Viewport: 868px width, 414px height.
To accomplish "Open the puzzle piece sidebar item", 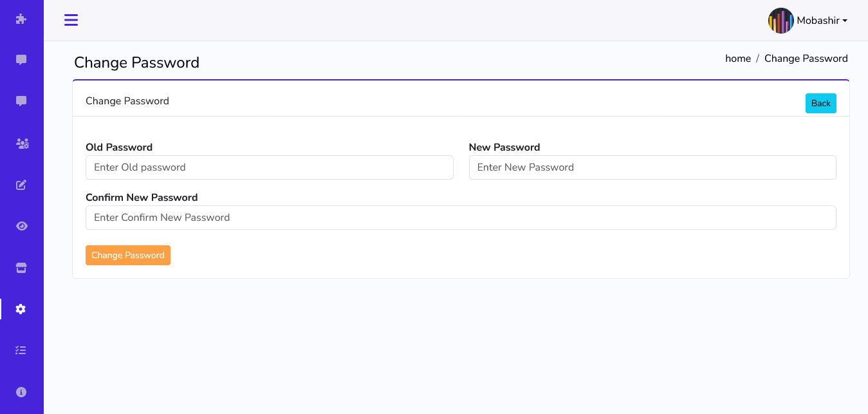I will click(x=21, y=19).
